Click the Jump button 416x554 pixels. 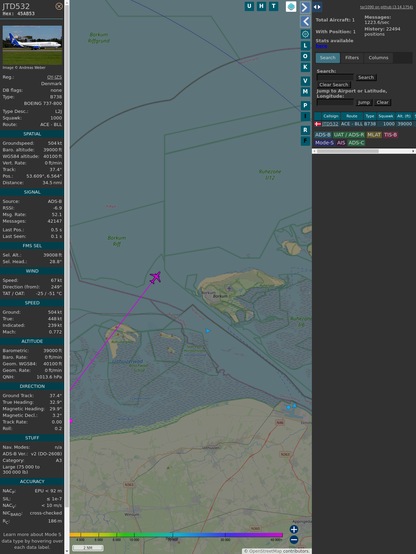pyautogui.click(x=364, y=102)
